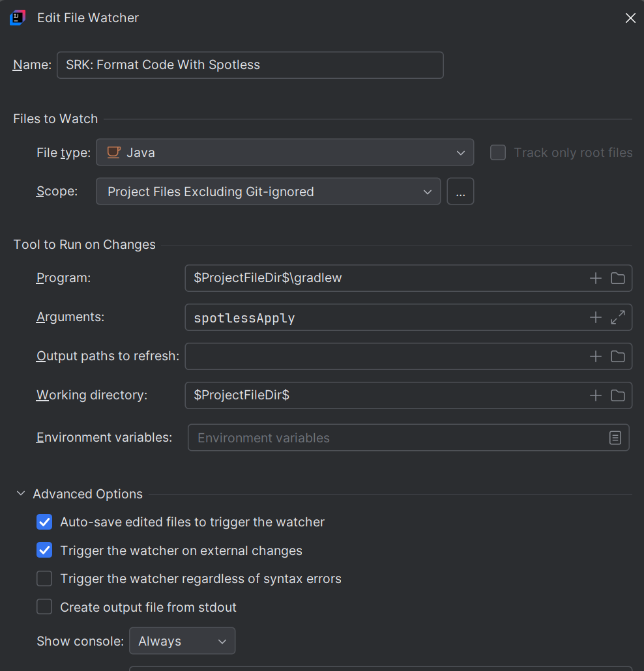The image size is (644, 671).
Task: Insert macro in Working directory field
Action: pos(595,395)
